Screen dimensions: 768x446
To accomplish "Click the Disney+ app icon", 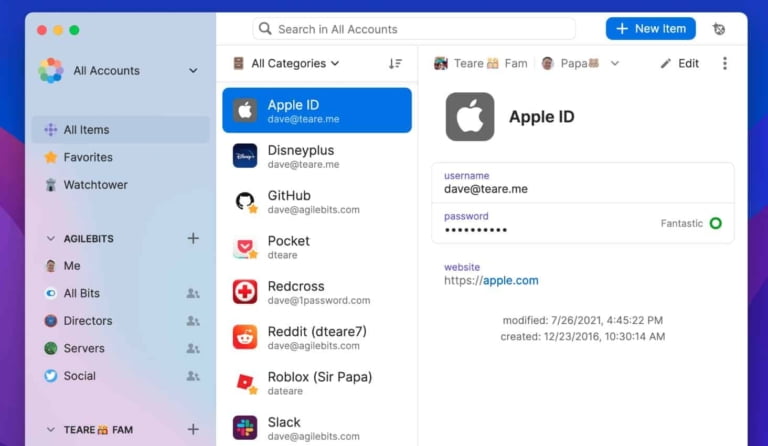I will tap(245, 156).
